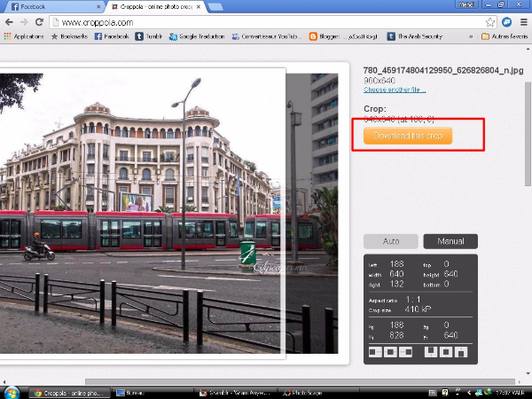Click the page's horizontal scrollbar thumb
The width and height of the screenshot is (532, 399).
301,381
